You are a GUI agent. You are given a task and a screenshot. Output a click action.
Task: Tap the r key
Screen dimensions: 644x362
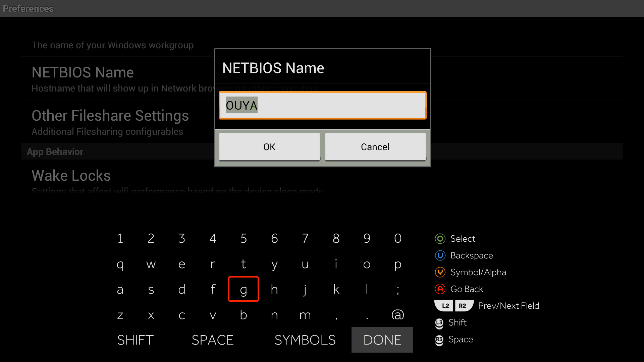[213, 264]
